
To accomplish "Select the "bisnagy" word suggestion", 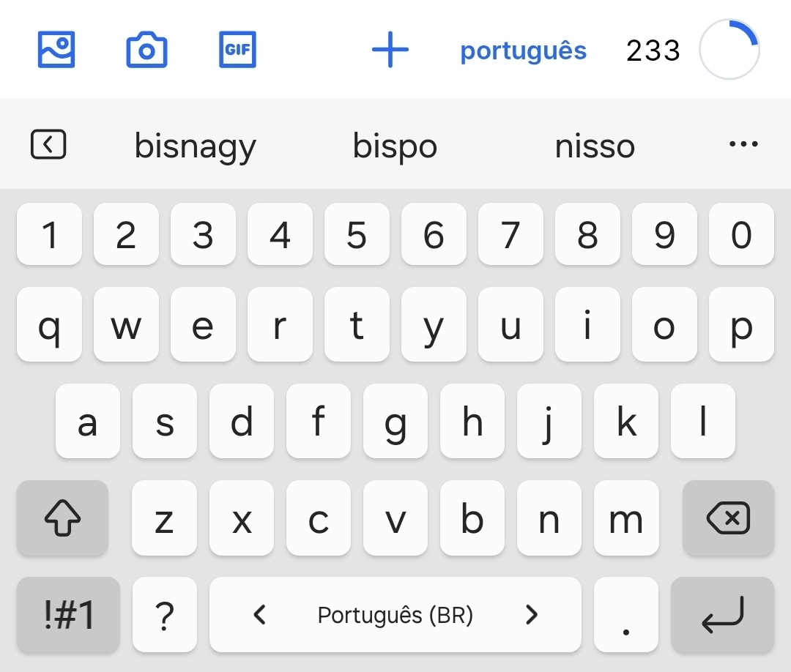I will click(x=195, y=146).
